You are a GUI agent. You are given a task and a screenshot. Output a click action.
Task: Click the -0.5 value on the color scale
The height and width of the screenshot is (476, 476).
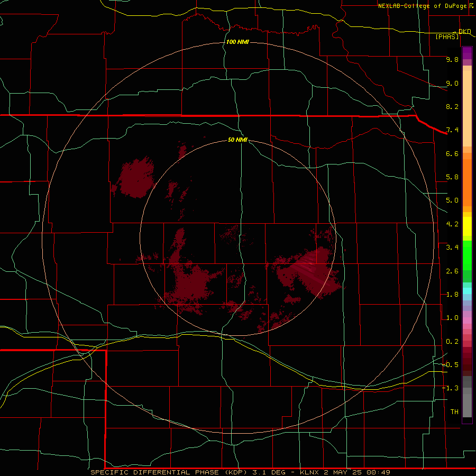click(x=450, y=365)
